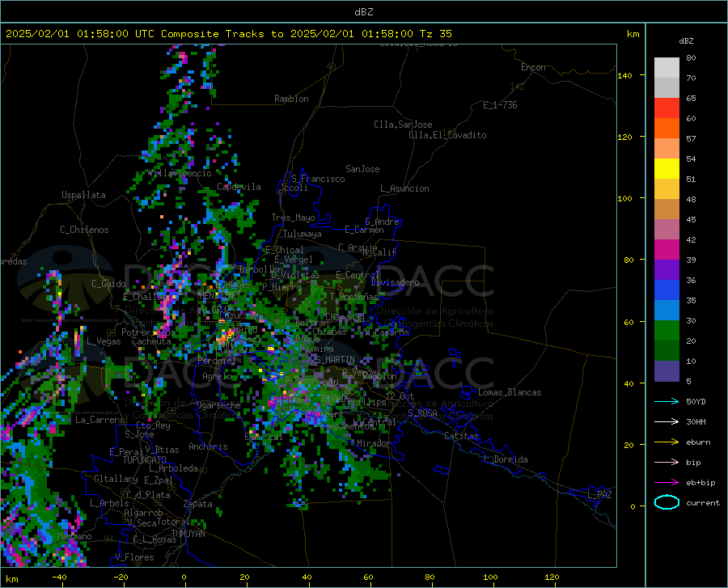
Task: Click the 'L_Vegas' map label
Action: 104,341
